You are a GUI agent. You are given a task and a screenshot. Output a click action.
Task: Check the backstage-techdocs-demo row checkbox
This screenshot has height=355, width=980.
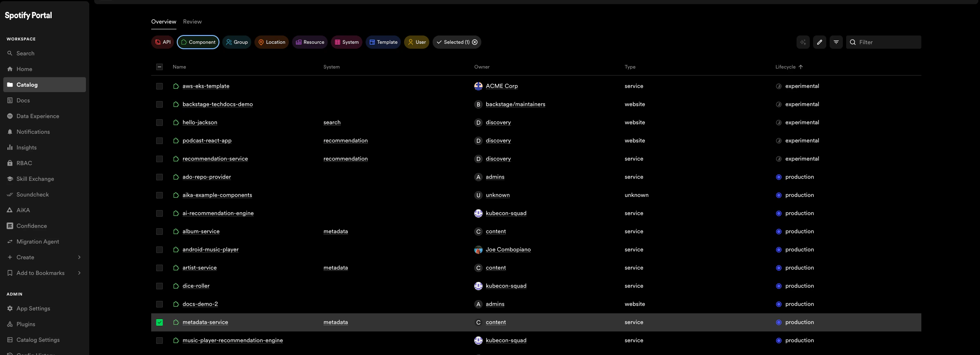[x=159, y=104]
